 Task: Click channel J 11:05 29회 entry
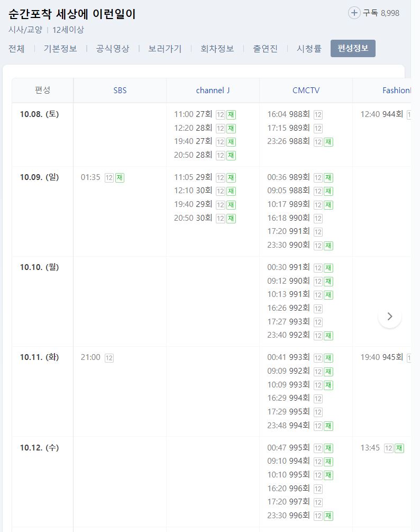(x=205, y=177)
